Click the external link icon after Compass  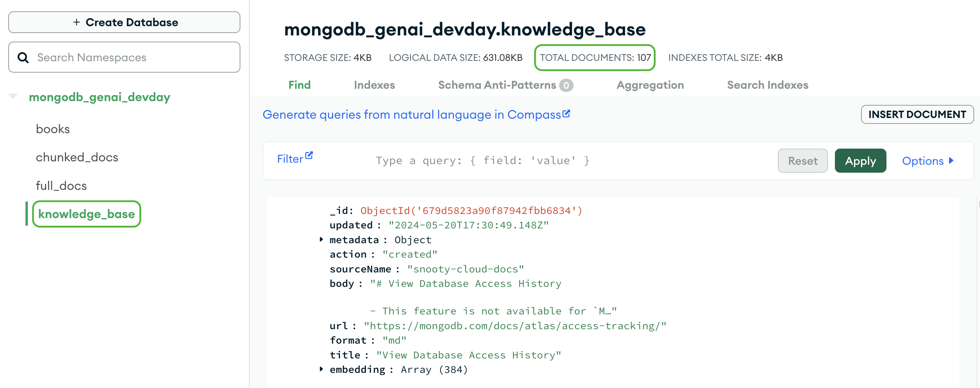coord(566,114)
